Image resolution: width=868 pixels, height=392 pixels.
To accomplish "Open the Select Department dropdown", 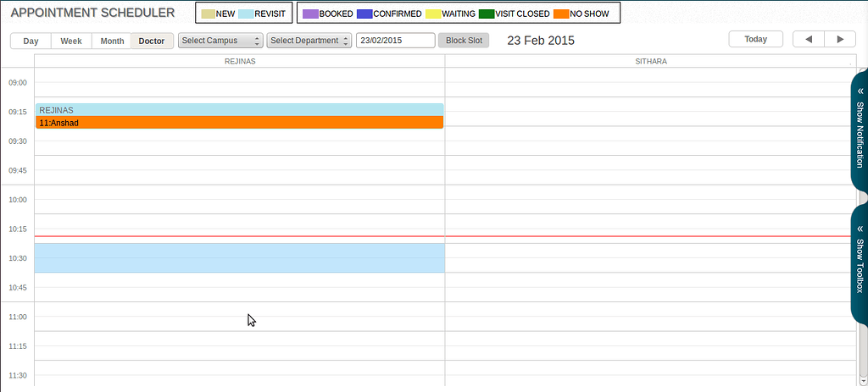I will tap(309, 41).
